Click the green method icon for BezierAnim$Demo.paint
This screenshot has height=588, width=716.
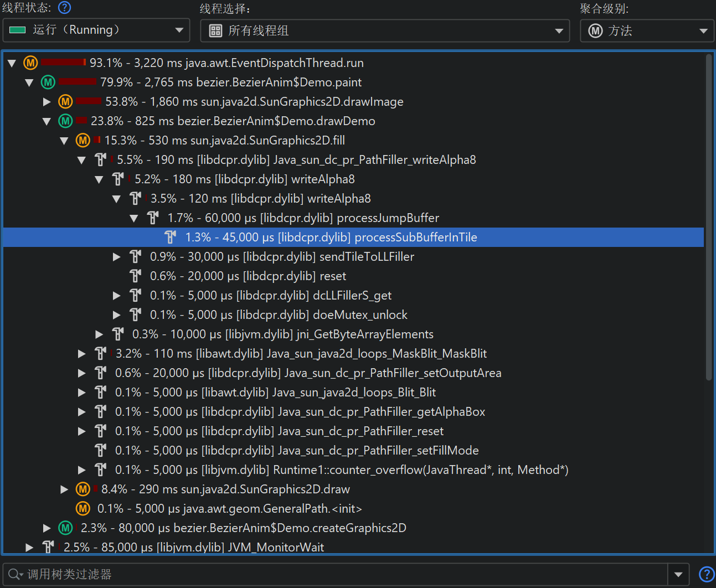48,82
